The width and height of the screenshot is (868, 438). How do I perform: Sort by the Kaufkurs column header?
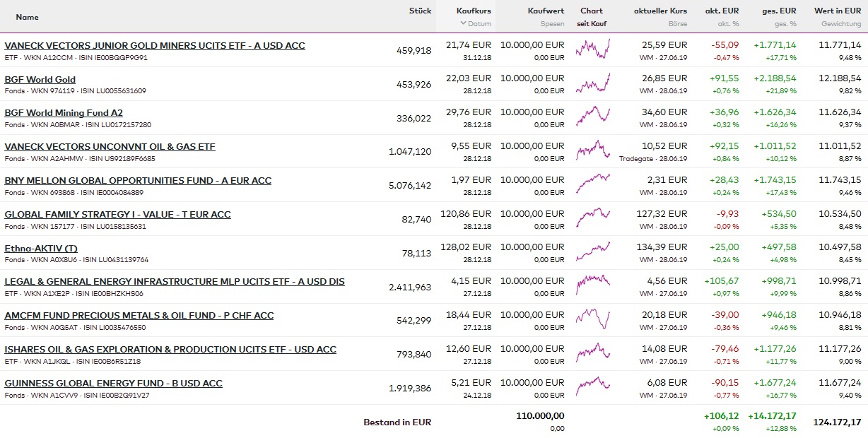coord(474,11)
